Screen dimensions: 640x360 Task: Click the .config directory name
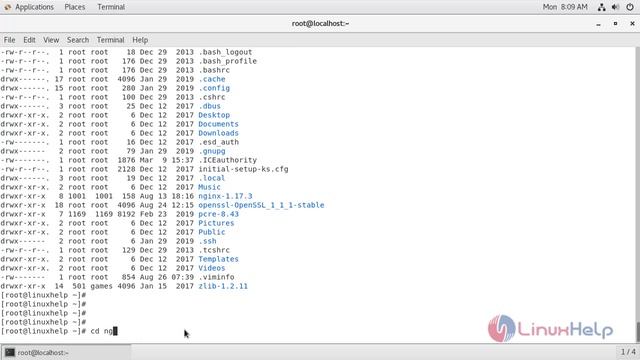tap(214, 88)
